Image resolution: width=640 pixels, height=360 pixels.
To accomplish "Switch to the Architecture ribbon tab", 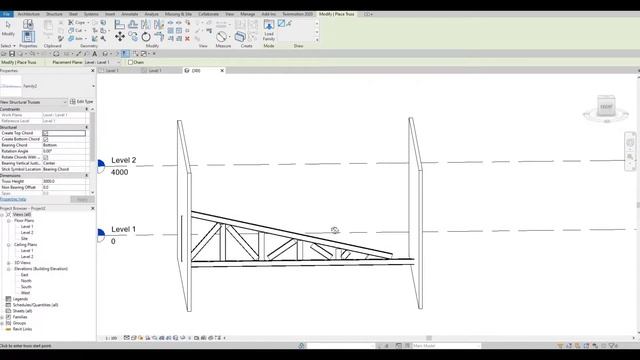I will 29,14.
